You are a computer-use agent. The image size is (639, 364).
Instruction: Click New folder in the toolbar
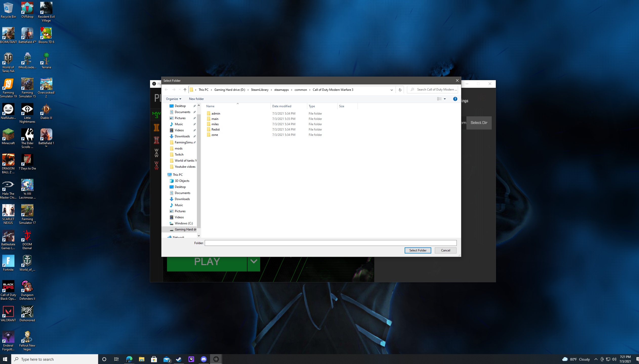click(x=196, y=99)
